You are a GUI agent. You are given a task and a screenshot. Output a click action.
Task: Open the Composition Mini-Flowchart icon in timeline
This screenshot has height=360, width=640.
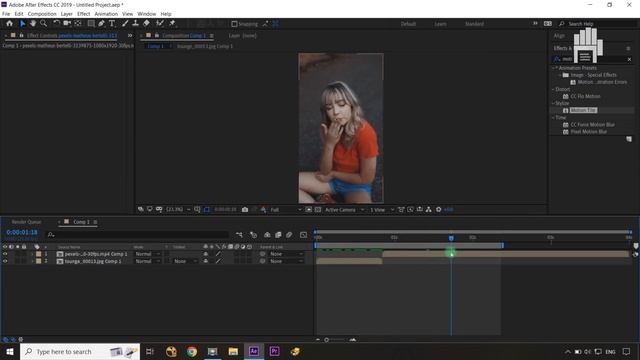click(x=239, y=235)
